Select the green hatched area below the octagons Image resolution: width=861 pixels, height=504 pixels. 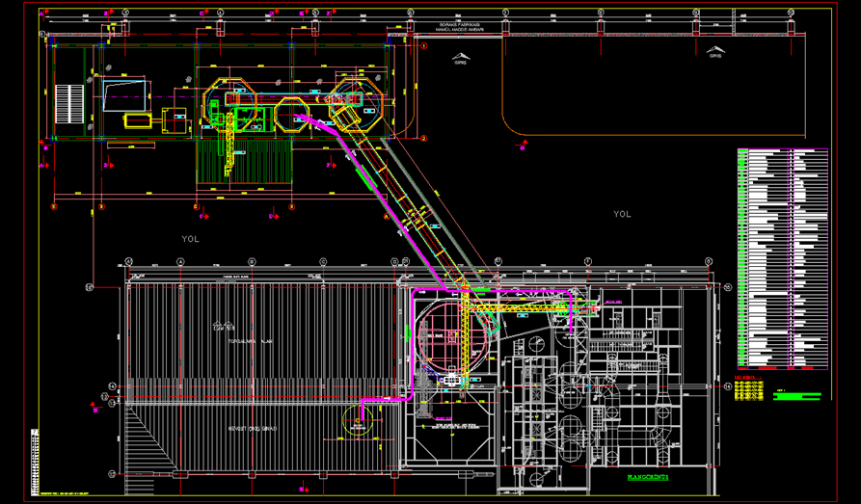point(241,164)
